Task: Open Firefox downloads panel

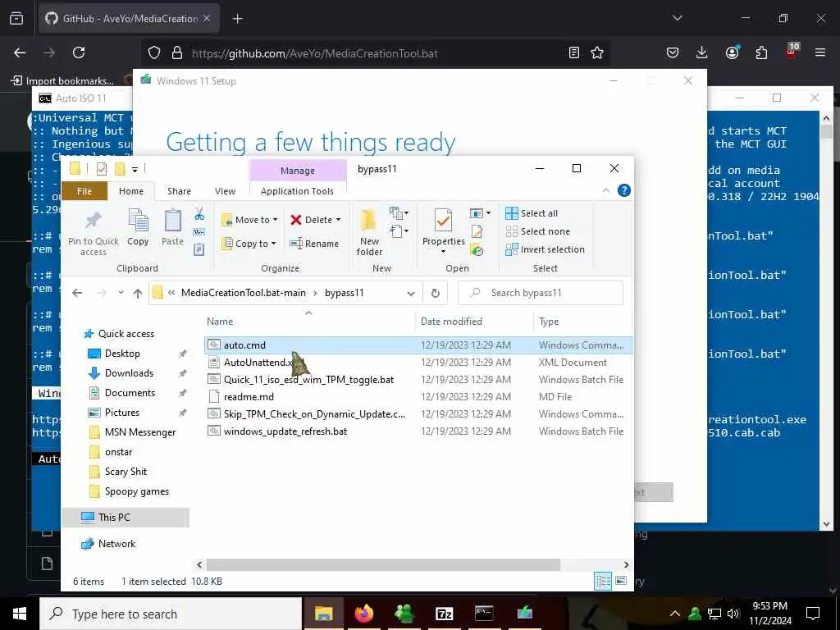Action: [702, 52]
